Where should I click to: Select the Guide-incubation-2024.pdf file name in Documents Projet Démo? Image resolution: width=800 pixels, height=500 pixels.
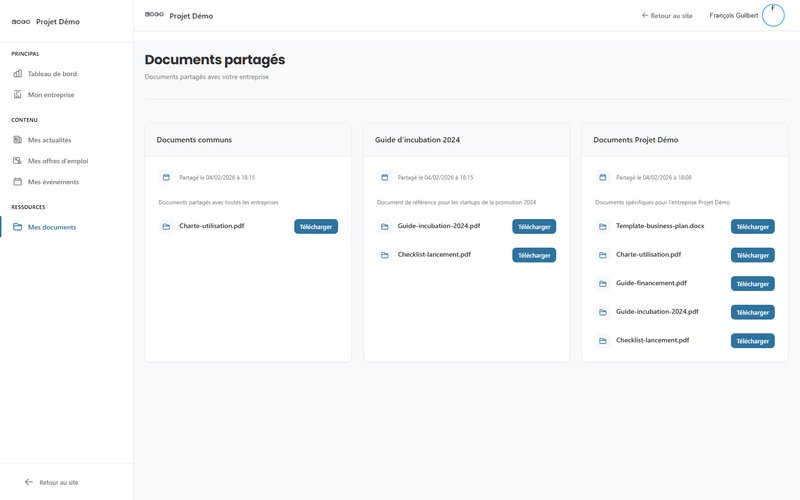click(657, 312)
